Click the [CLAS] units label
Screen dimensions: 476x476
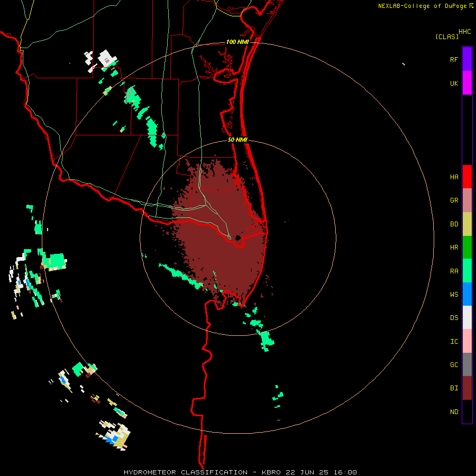coord(447,36)
